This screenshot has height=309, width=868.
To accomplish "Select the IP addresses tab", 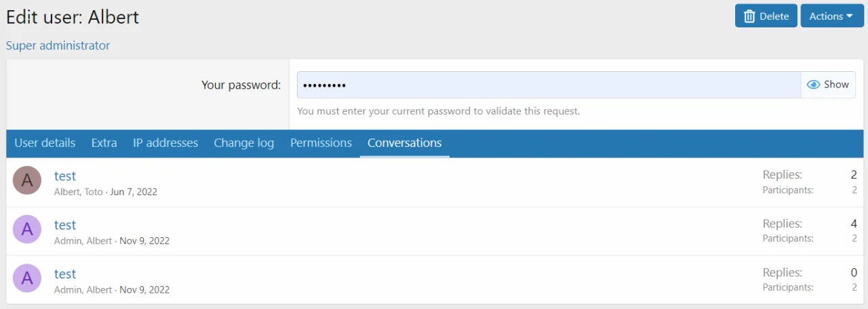I will (x=165, y=143).
